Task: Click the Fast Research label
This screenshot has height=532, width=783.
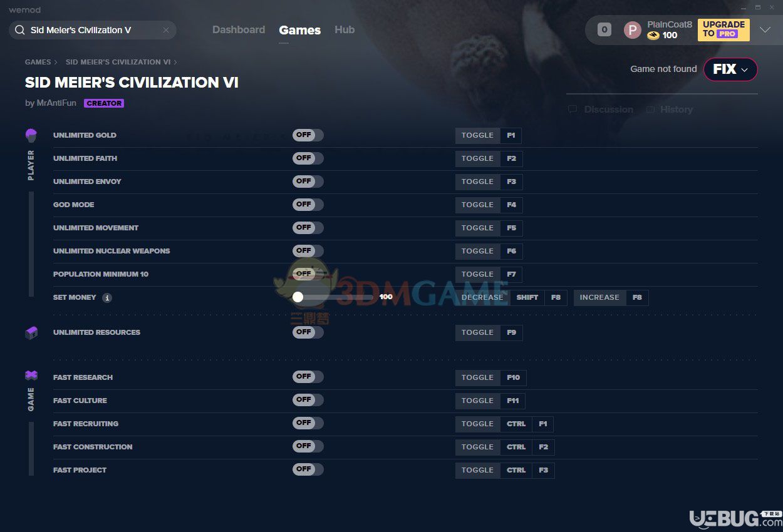Action: pos(83,377)
